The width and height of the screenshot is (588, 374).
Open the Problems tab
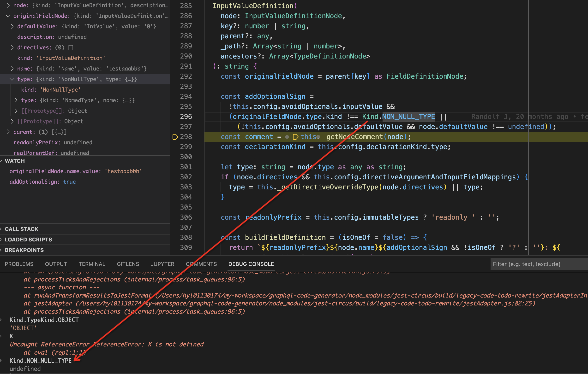pos(19,264)
